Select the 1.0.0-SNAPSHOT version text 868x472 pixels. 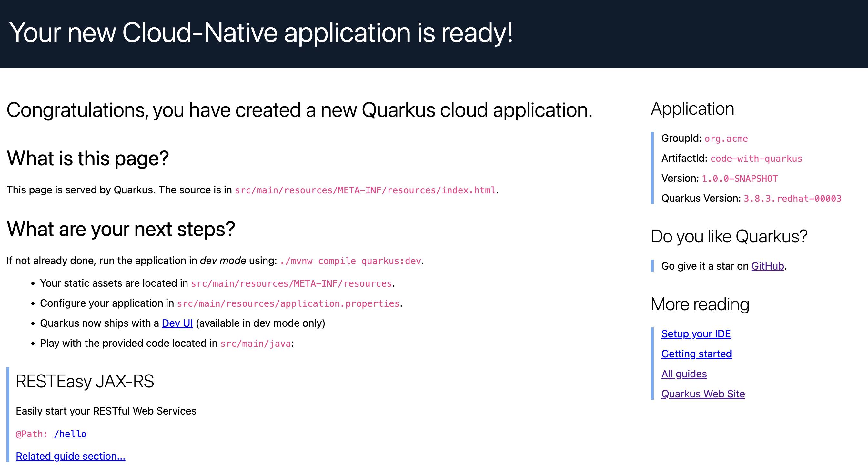click(x=740, y=178)
